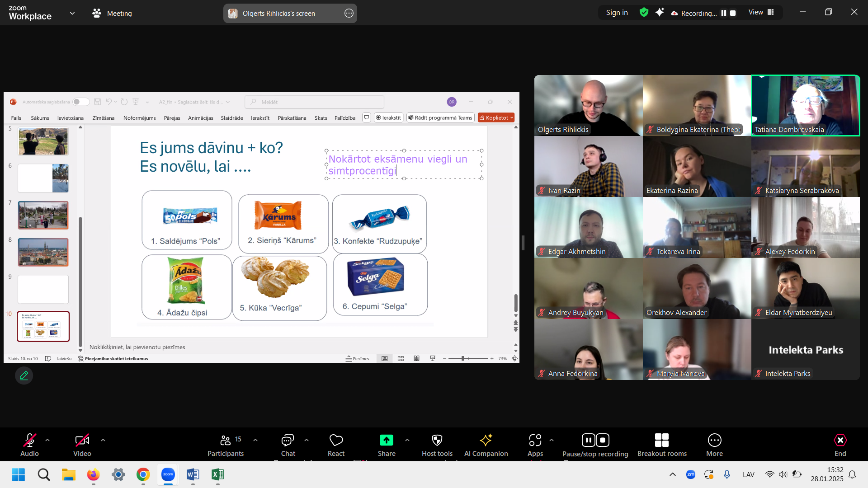
Task: Open Excel from taskbar
Action: [x=217, y=474]
